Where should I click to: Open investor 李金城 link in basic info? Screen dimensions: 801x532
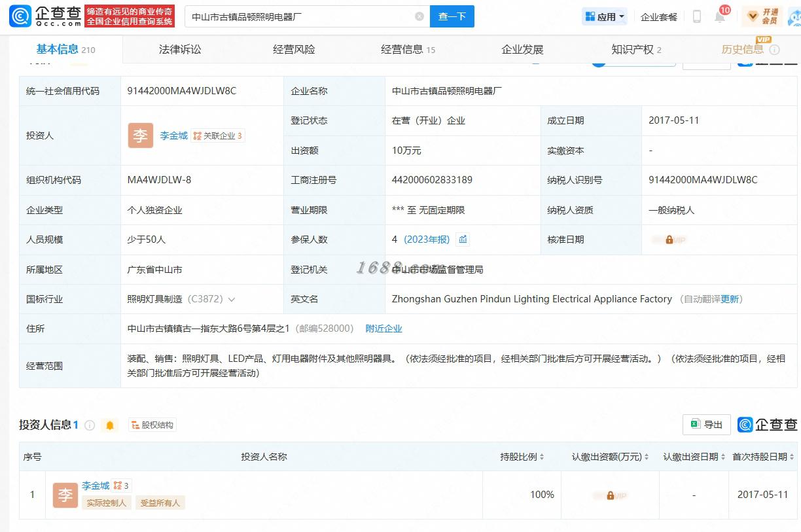point(174,135)
